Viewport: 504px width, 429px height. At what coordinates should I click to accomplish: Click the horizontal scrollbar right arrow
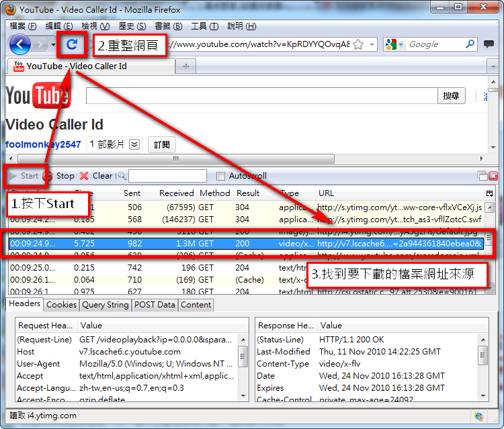pos(482,158)
